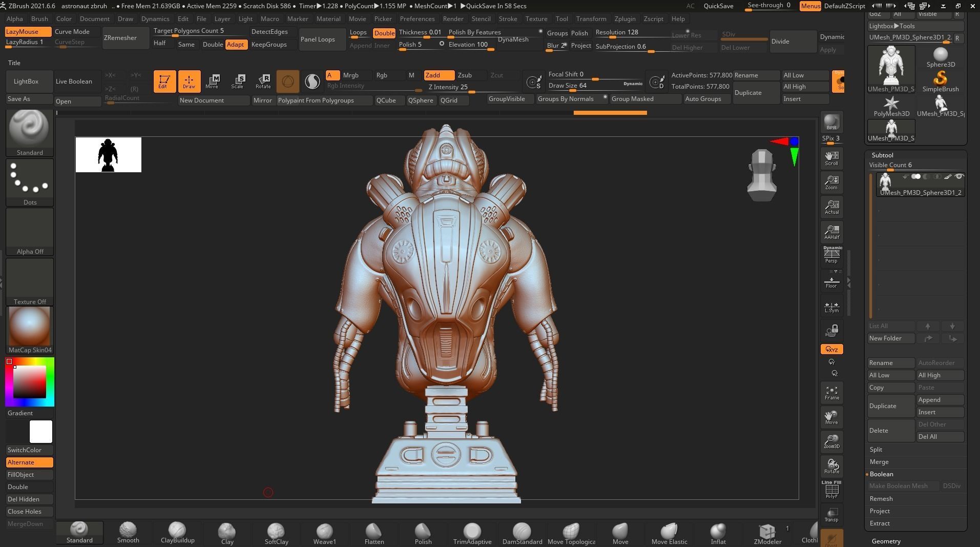Expand the Extract section
980x547 pixels.
click(880, 523)
